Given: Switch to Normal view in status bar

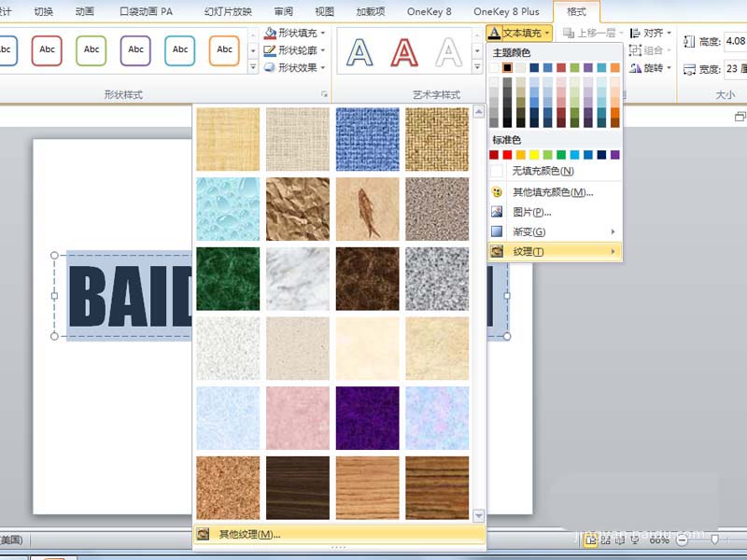Looking at the screenshot, I should [591, 540].
